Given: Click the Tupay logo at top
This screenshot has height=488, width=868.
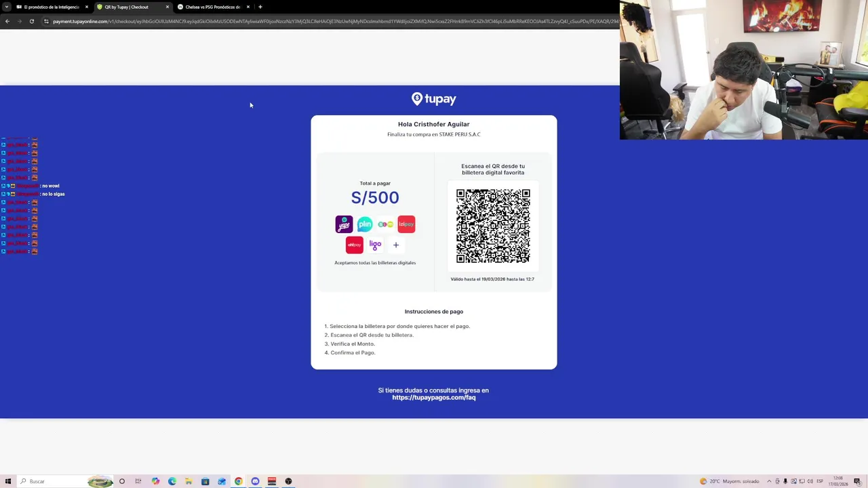Looking at the screenshot, I should [434, 99].
